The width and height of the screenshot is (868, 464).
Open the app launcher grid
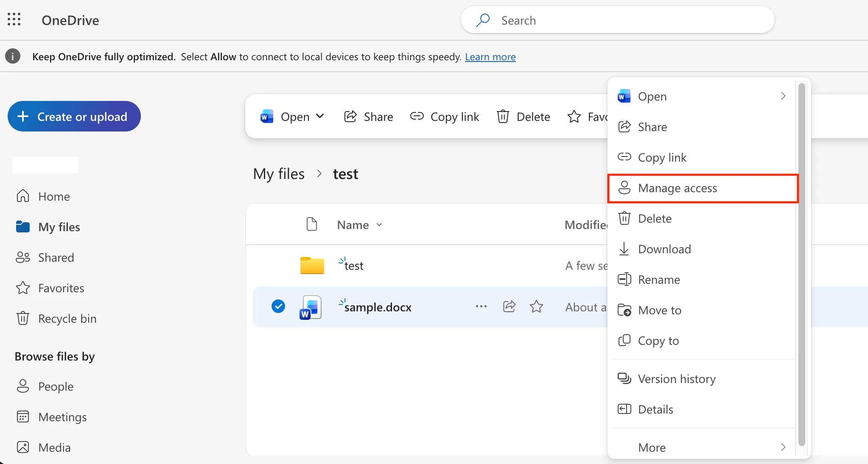coord(14,20)
